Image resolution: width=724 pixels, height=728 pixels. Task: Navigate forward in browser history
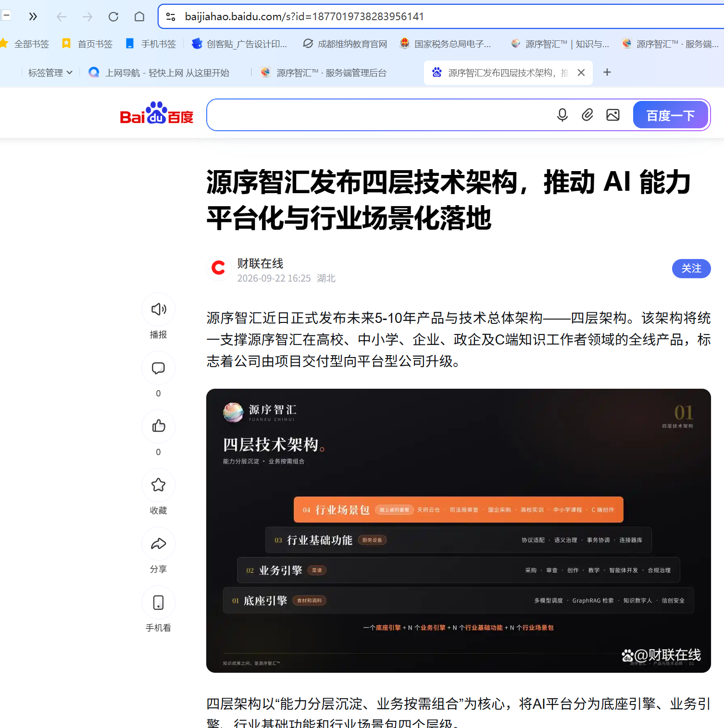click(87, 17)
